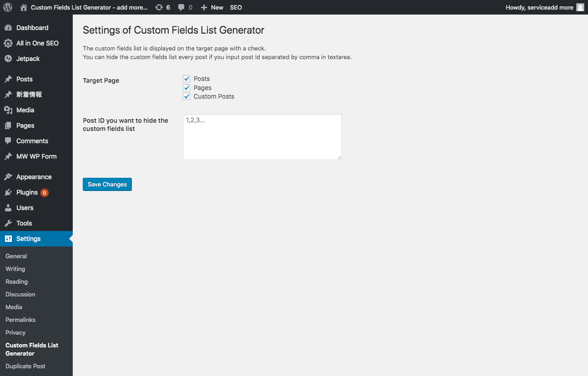The width and height of the screenshot is (588, 376).
Task: Click the Media library icon in sidebar
Action: coord(8,110)
